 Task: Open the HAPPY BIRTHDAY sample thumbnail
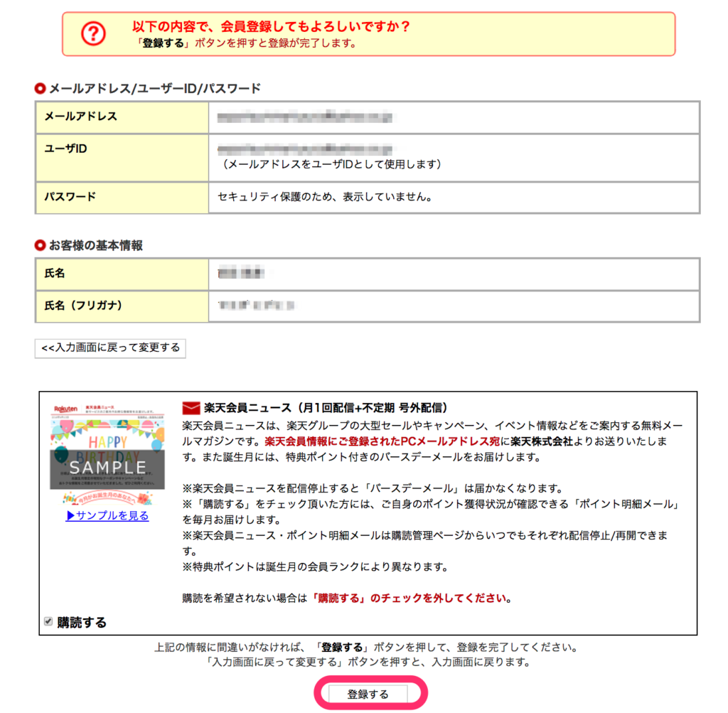point(107,453)
